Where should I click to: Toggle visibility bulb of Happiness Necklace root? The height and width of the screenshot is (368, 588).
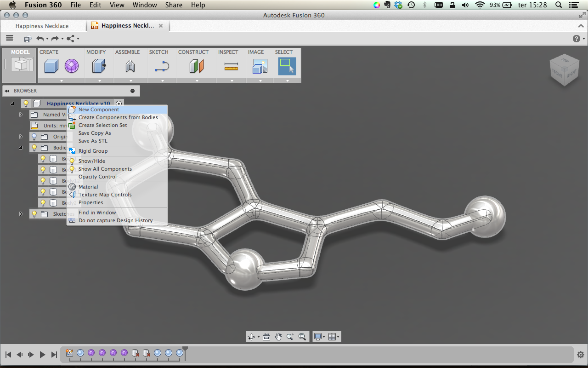[26, 103]
